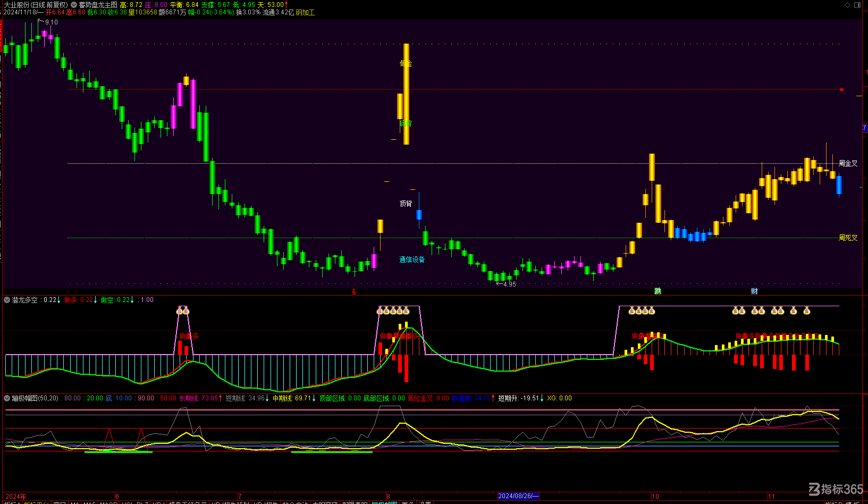Click the 量103658 volume text
The image size is (868, 504).
coord(142,12)
